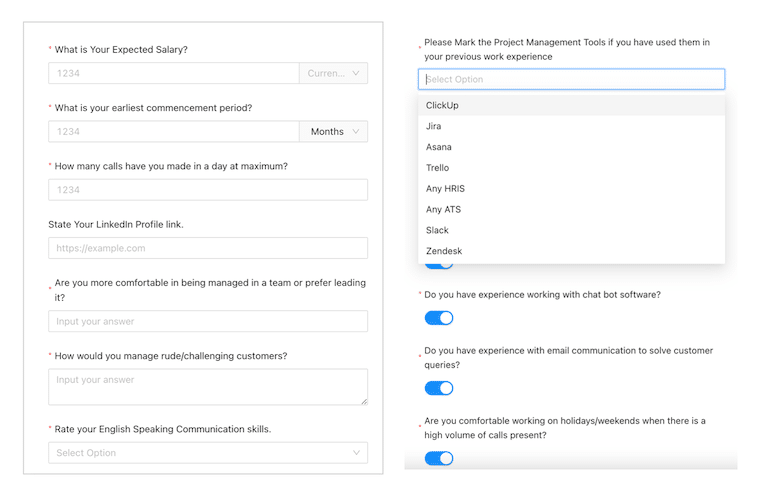Open the Months unit dropdown

coord(333,132)
